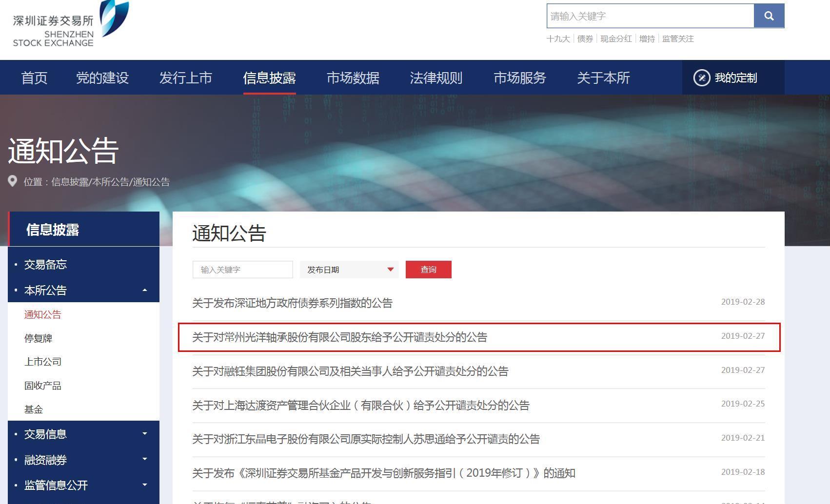The width and height of the screenshot is (830, 504).
Task: Click the 输入关键字 filter field
Action: (x=243, y=270)
